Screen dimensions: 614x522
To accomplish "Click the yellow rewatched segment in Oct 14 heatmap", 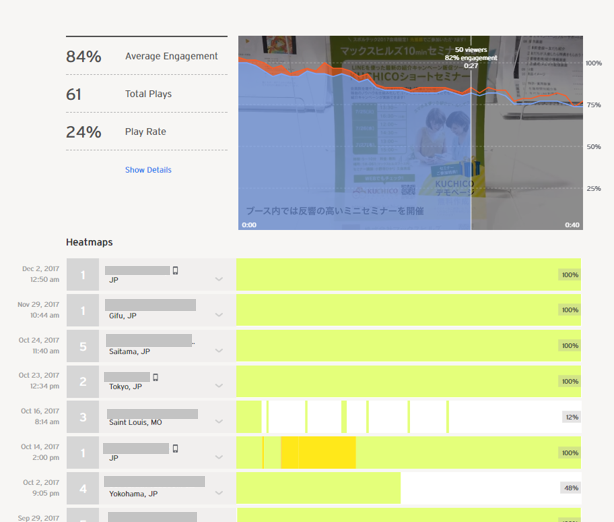I will coord(318,452).
